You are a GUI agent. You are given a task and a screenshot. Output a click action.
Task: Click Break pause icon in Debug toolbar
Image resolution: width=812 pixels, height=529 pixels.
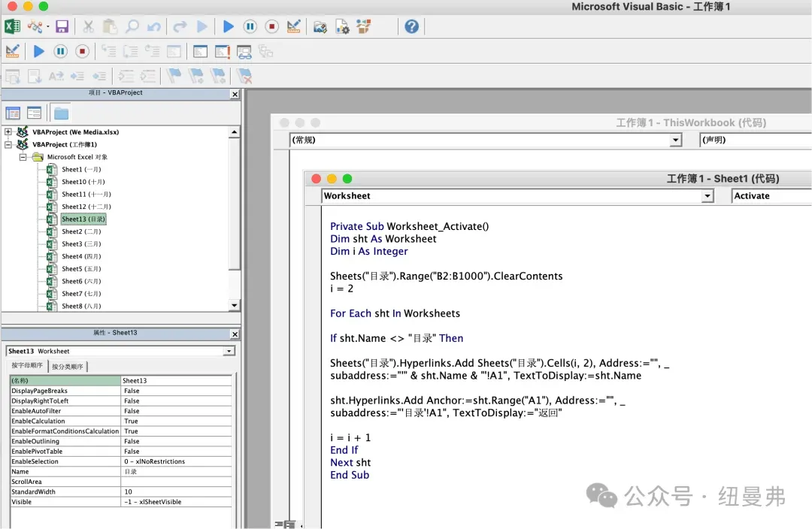click(61, 51)
